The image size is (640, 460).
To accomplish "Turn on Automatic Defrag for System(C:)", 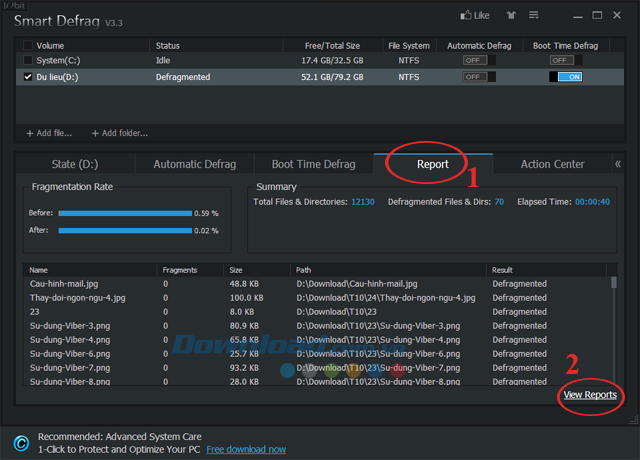I will [x=474, y=61].
